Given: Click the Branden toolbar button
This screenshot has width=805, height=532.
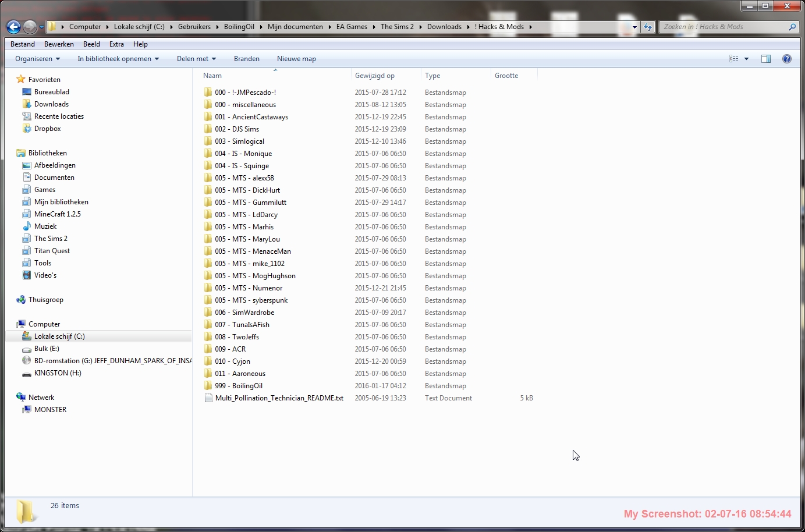Looking at the screenshot, I should tap(246, 59).
